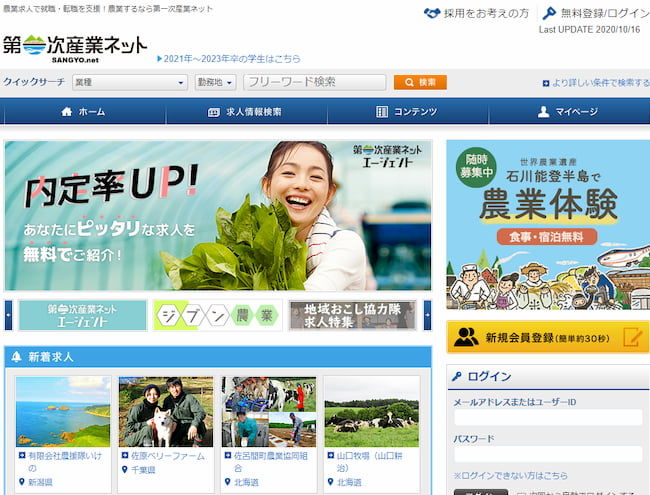Click the location pin under 佐呂間町農業協同組合

pyautogui.click(x=228, y=482)
